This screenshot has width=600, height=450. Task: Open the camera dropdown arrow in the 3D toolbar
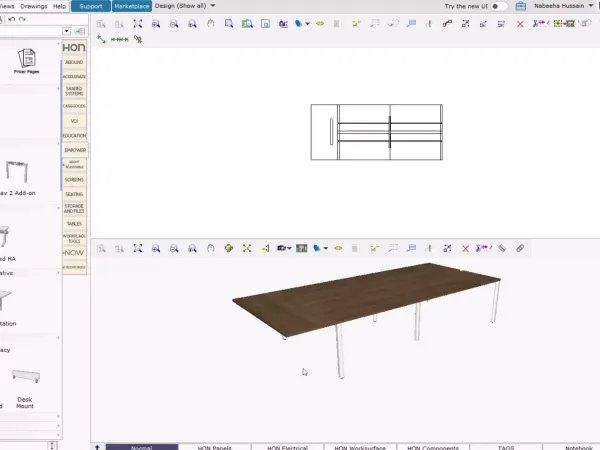pyautogui.click(x=289, y=248)
